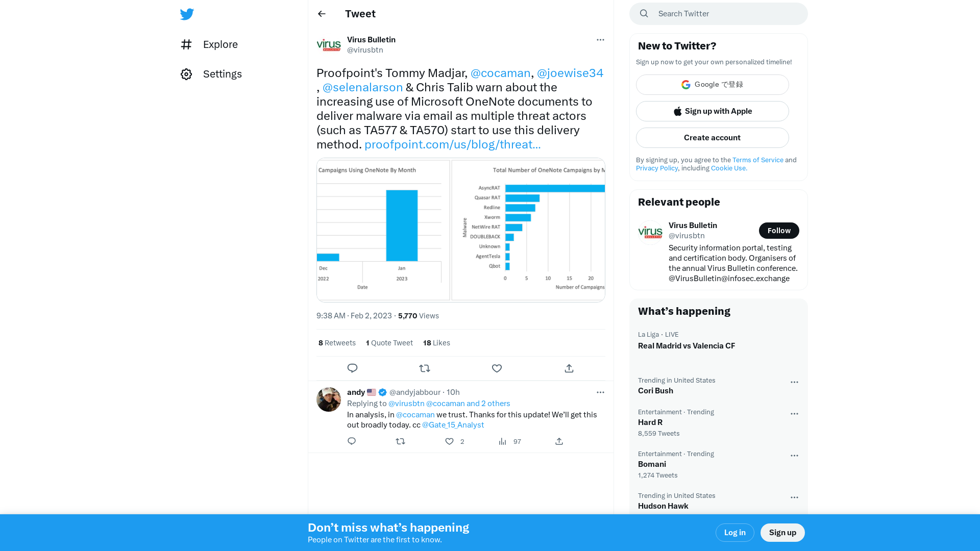Image resolution: width=980 pixels, height=551 pixels.
Task: Click the share upload icon on main tweet
Action: [569, 368]
